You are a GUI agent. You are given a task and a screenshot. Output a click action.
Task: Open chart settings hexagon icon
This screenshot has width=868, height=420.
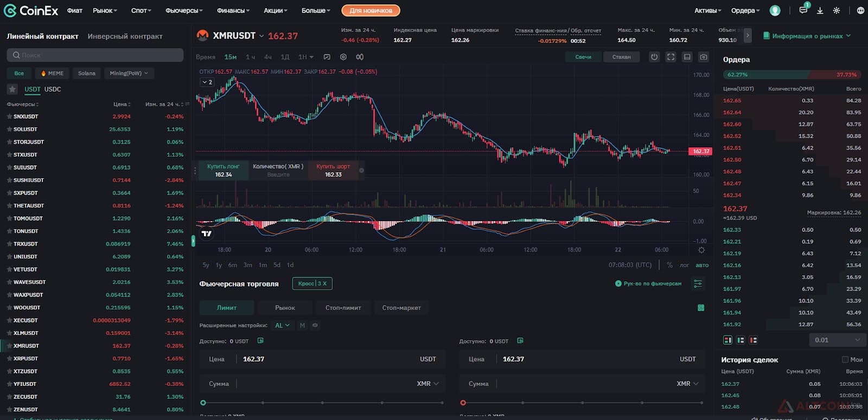(x=343, y=57)
